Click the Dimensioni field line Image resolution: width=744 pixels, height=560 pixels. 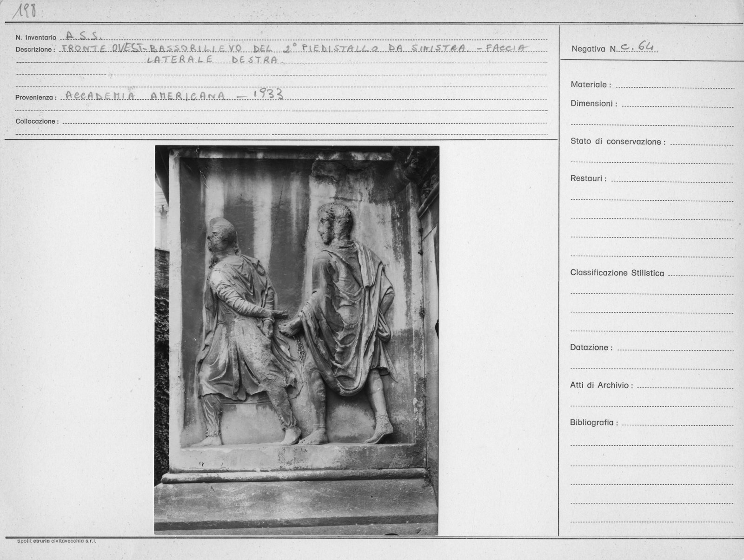pyautogui.click(x=678, y=104)
